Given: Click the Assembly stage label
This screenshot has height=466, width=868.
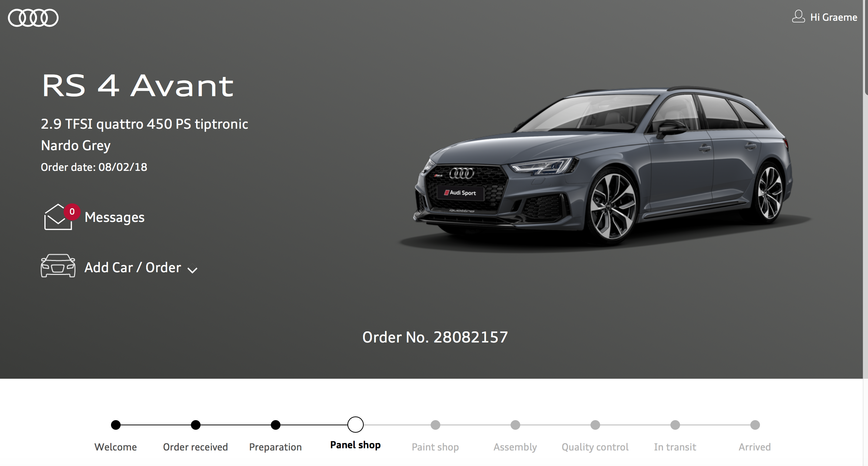Looking at the screenshot, I should tap(515, 447).
